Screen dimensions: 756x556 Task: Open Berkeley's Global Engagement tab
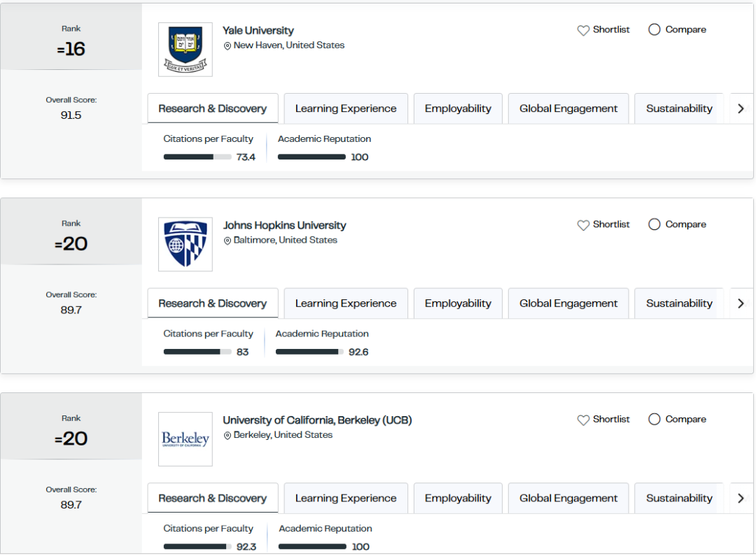pyautogui.click(x=568, y=498)
